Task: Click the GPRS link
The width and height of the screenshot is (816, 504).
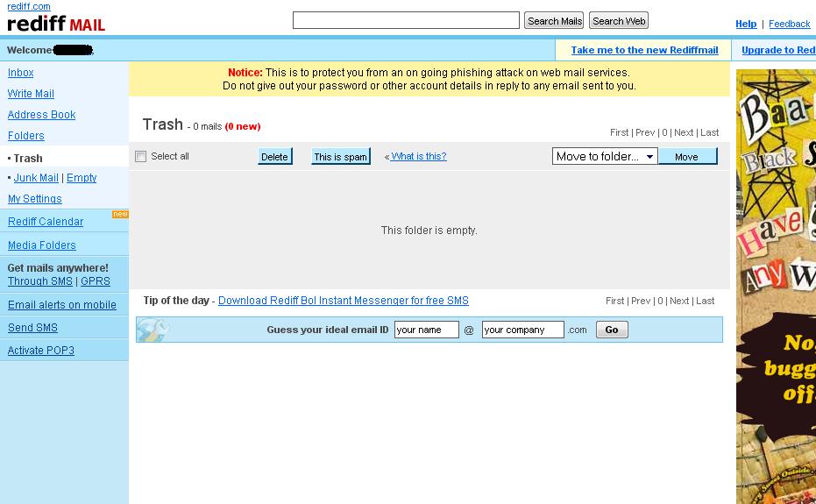Action: [x=96, y=281]
